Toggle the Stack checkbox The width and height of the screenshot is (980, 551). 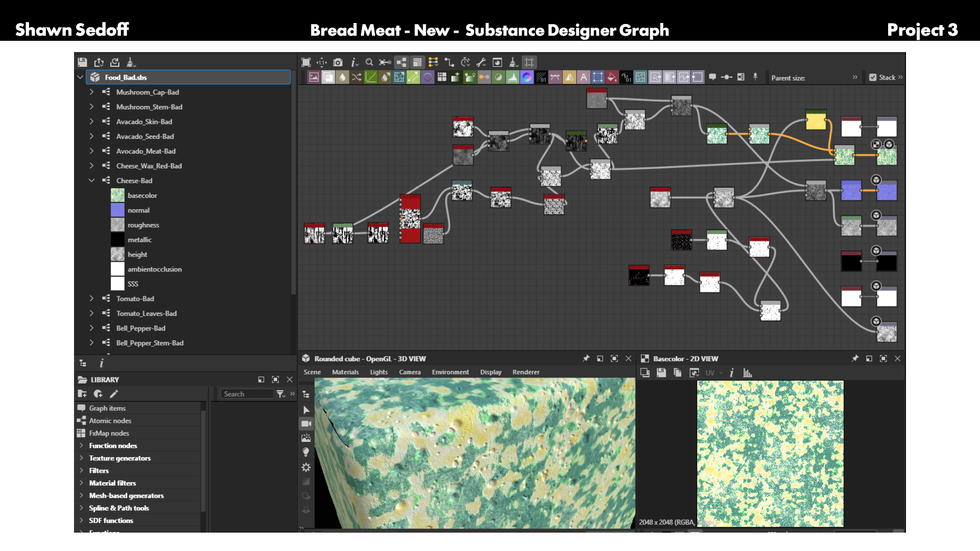tap(873, 78)
